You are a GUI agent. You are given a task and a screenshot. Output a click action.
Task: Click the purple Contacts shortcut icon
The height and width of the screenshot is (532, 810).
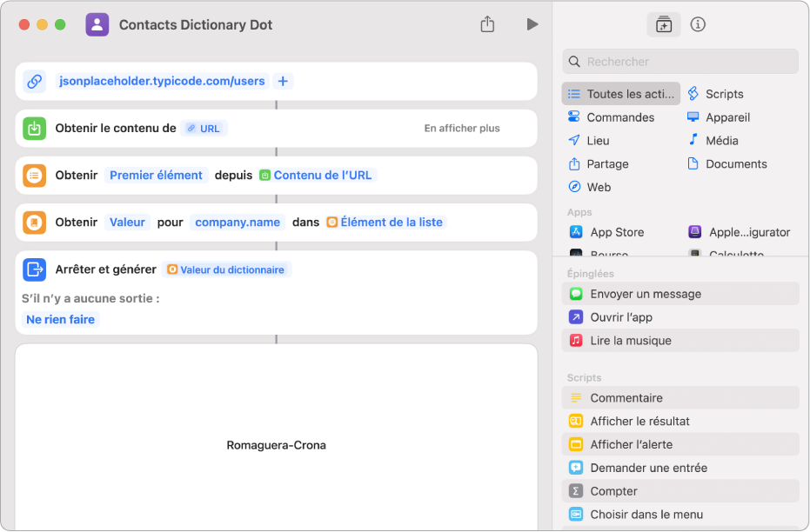tap(97, 24)
